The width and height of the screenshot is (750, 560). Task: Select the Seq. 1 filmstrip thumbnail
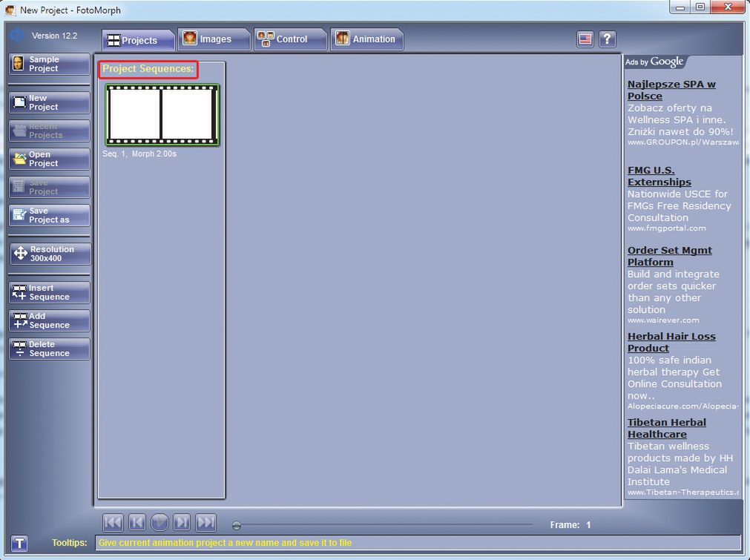pos(162,115)
